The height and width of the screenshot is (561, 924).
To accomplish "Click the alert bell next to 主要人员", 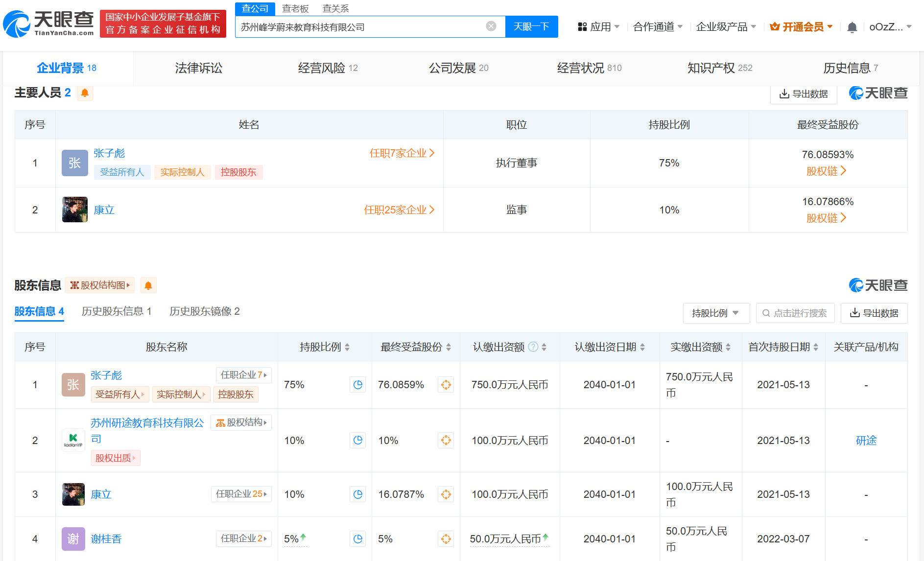I will 85,93.
